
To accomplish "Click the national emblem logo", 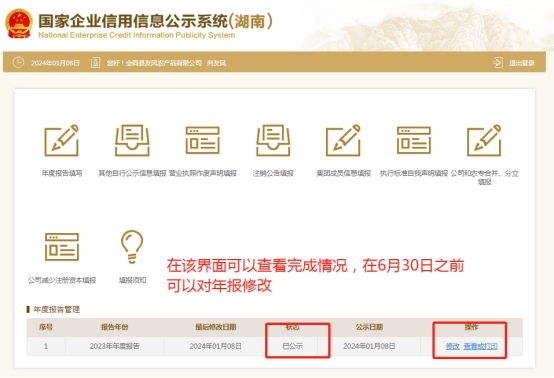I will click(x=19, y=23).
